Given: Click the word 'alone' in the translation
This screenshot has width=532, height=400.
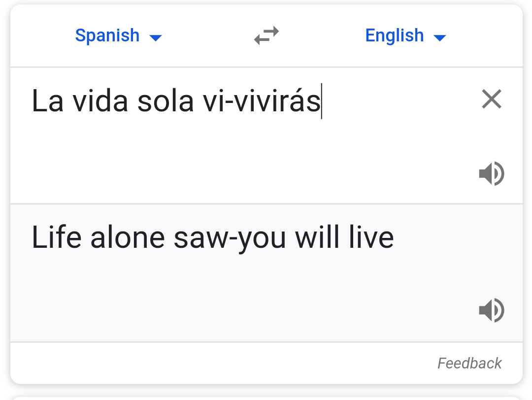Looking at the screenshot, I should (128, 237).
